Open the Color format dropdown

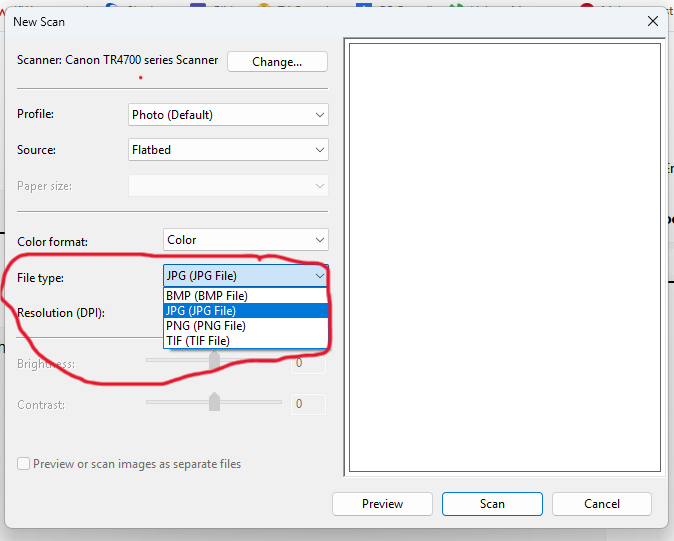pos(245,240)
